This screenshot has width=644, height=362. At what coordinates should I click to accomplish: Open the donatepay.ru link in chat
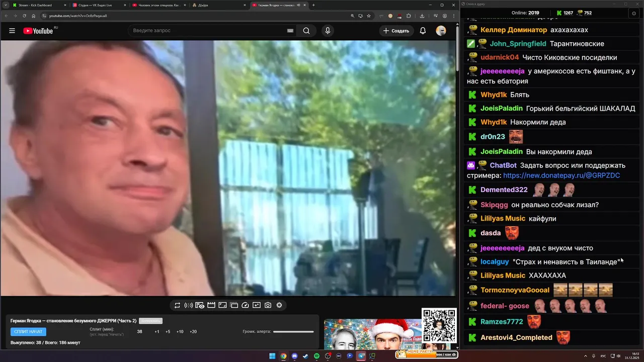click(x=561, y=175)
